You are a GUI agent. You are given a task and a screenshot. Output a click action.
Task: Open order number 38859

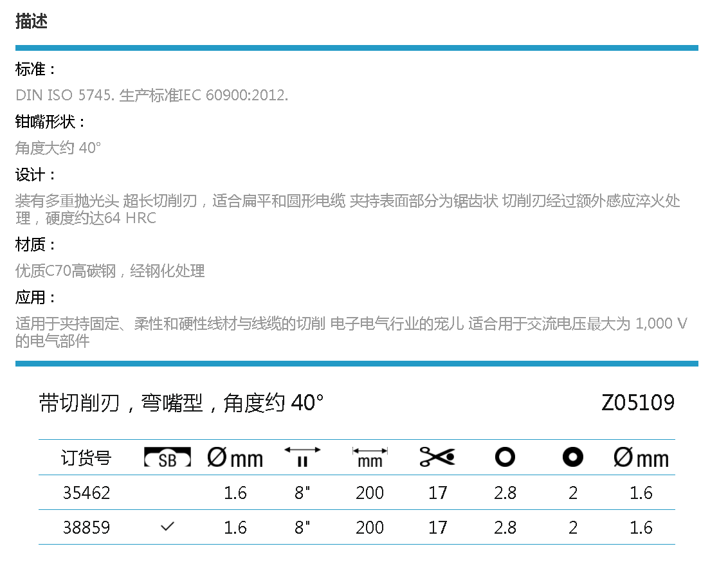(86, 528)
